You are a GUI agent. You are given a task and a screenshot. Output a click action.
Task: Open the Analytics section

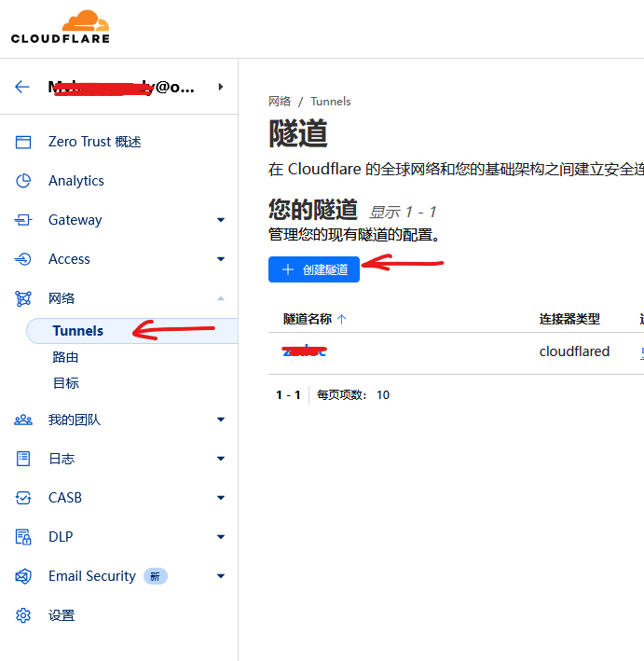click(x=76, y=181)
